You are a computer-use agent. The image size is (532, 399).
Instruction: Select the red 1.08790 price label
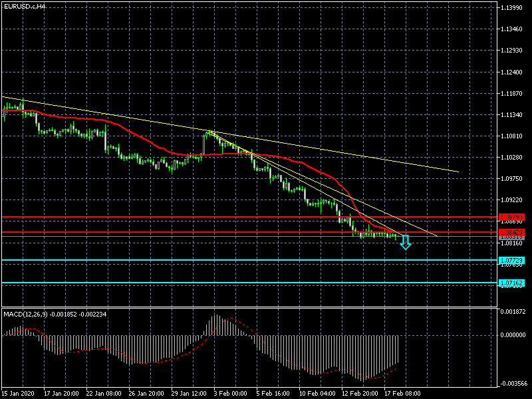pos(511,217)
